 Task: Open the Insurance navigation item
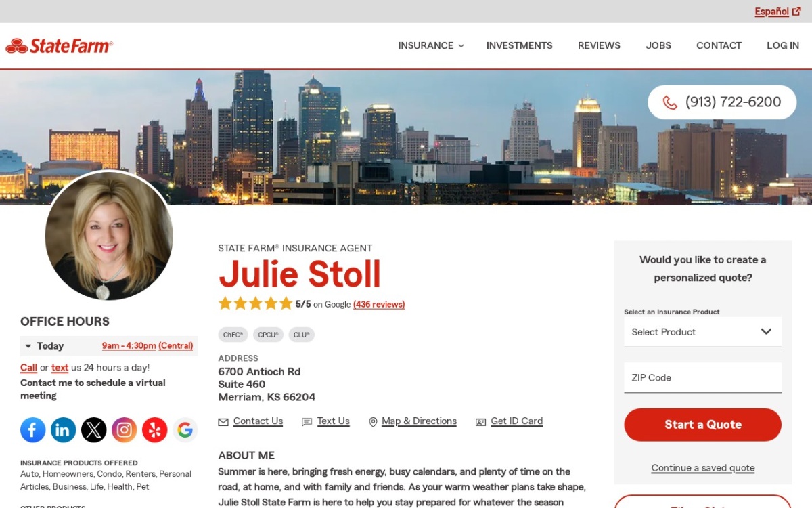tap(426, 45)
